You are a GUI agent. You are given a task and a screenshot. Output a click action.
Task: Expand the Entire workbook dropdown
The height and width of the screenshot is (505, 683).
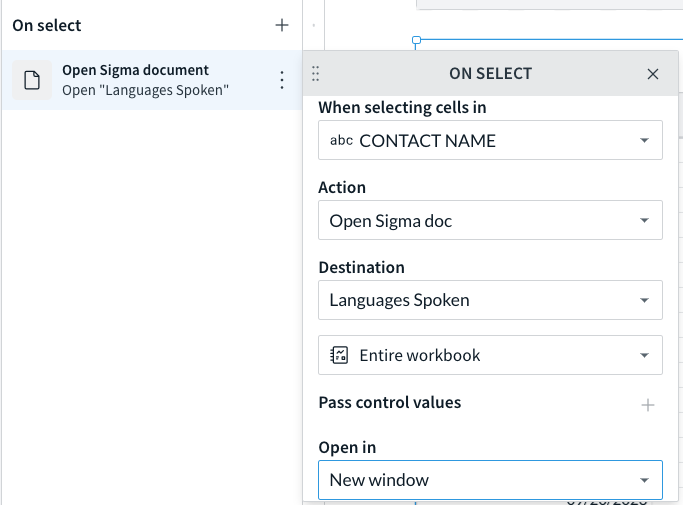point(490,355)
